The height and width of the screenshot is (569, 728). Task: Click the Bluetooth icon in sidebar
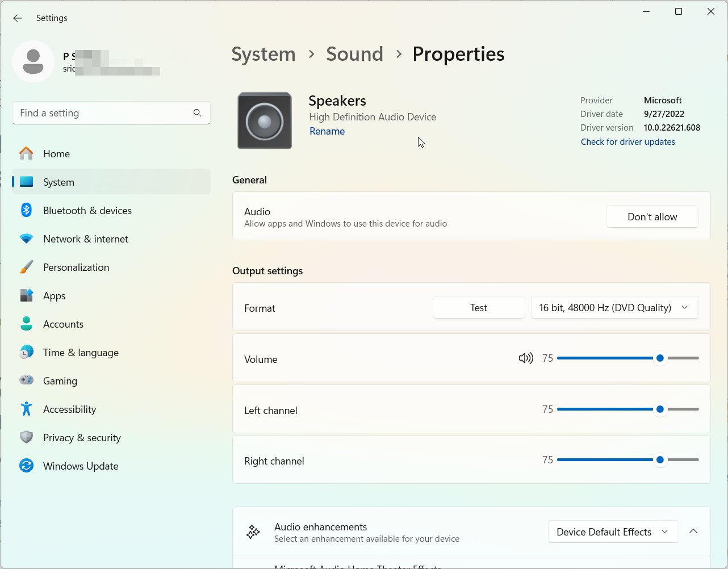pyautogui.click(x=26, y=210)
